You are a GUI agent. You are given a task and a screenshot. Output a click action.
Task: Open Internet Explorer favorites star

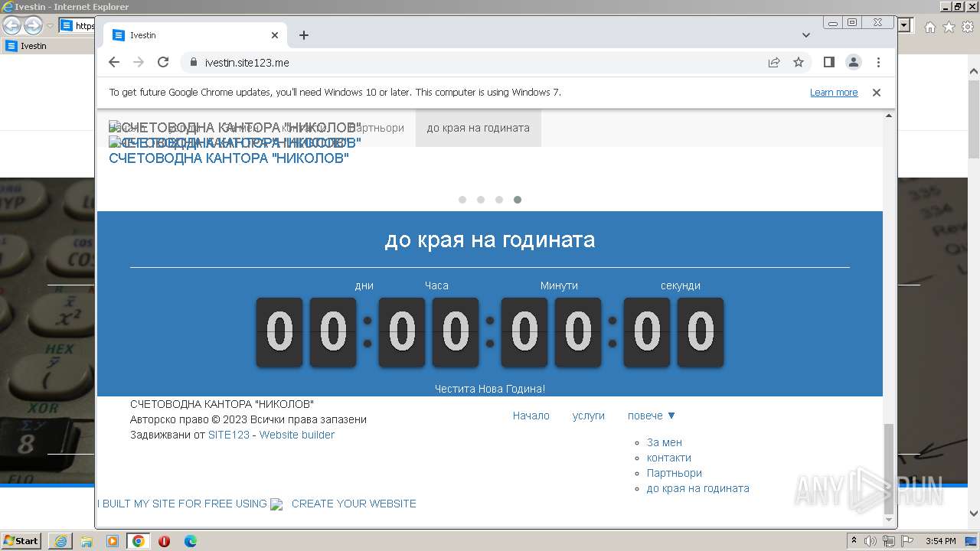point(949,27)
